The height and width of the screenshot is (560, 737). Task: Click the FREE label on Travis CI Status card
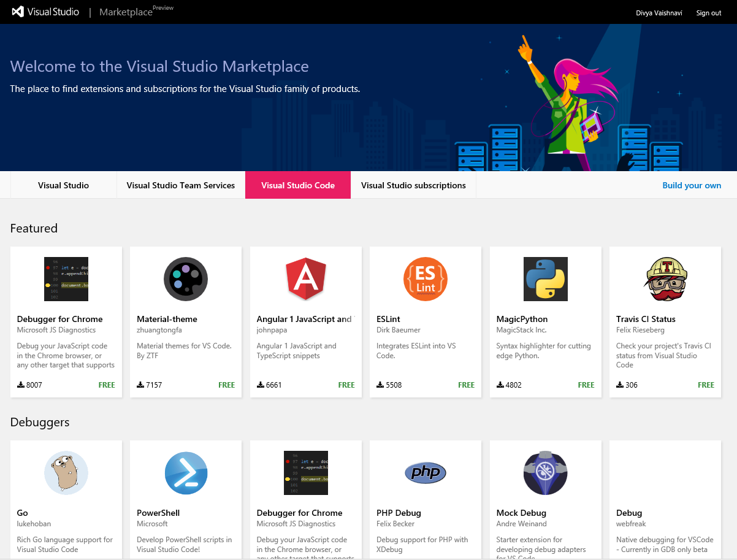pos(706,385)
